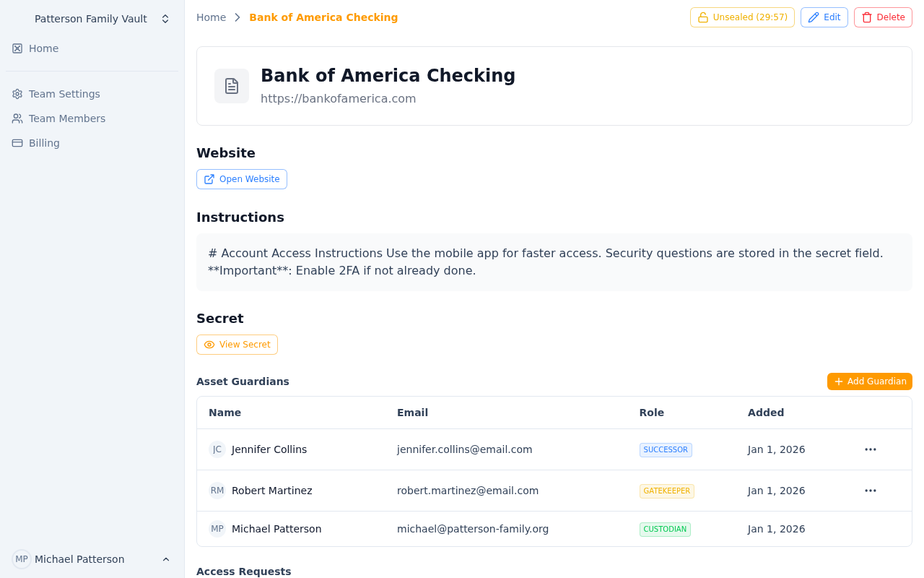Open the bank website with Open Website
This screenshot has height=578, width=924.
pos(241,178)
